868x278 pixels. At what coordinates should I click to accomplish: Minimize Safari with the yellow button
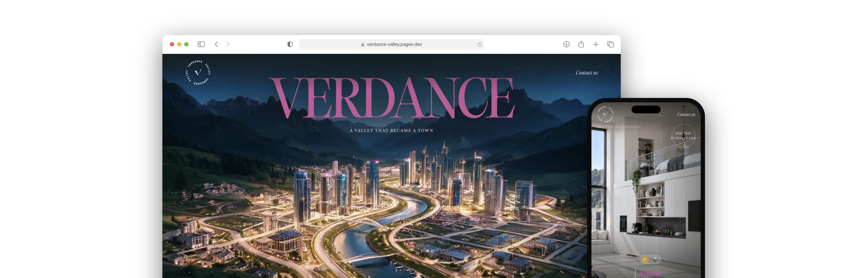pyautogui.click(x=179, y=44)
